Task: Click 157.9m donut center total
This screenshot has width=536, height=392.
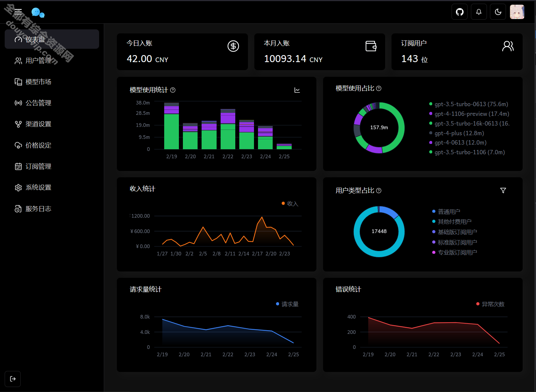Action: 379,128
